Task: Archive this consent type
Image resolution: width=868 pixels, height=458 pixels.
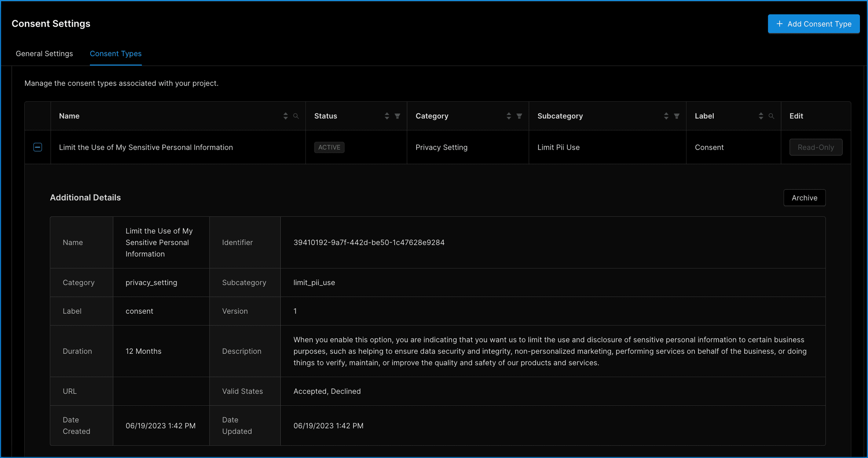Action: point(804,198)
